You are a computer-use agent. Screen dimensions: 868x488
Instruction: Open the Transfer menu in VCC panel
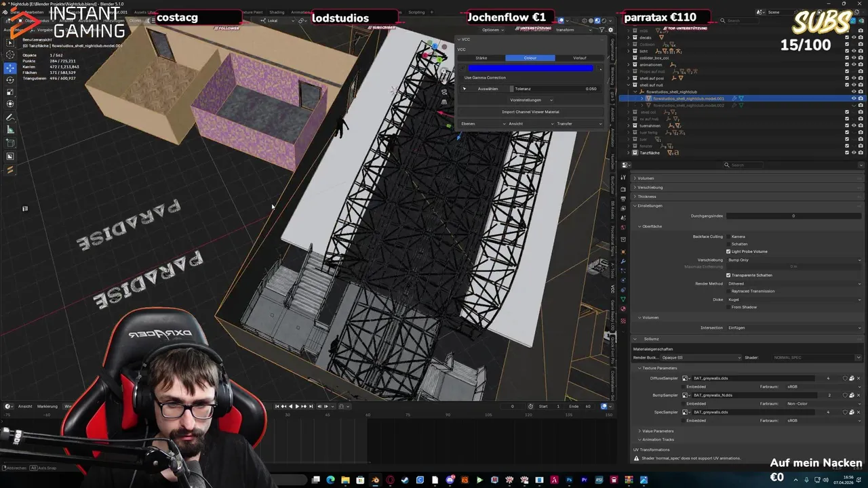[579, 123]
